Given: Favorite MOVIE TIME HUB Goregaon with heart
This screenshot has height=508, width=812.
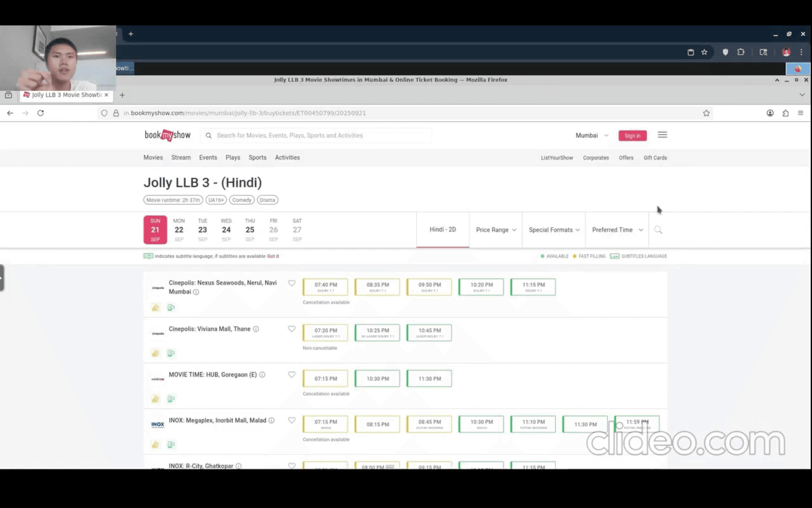Looking at the screenshot, I should (x=291, y=375).
